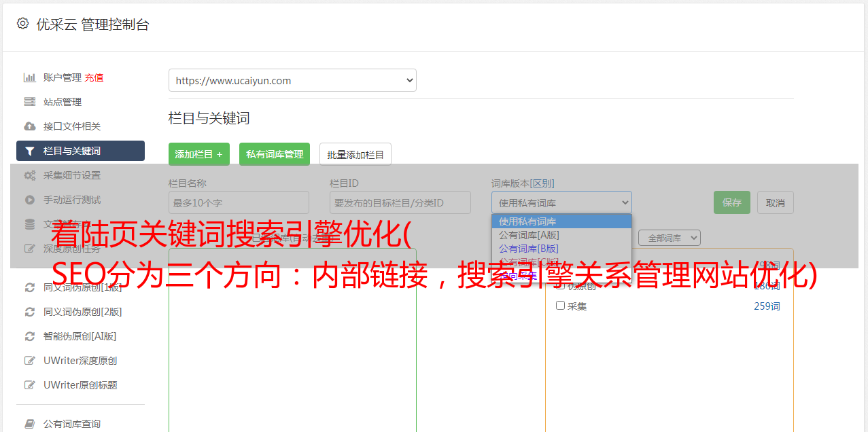Open UWriter原创标题 in the sidebar
The height and width of the screenshot is (432, 868).
[80, 385]
